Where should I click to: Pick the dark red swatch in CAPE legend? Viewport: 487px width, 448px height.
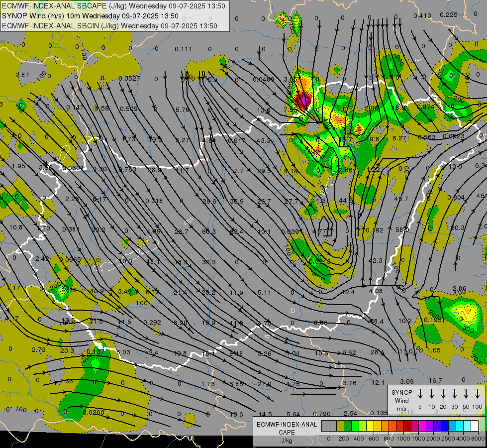click(x=407, y=426)
